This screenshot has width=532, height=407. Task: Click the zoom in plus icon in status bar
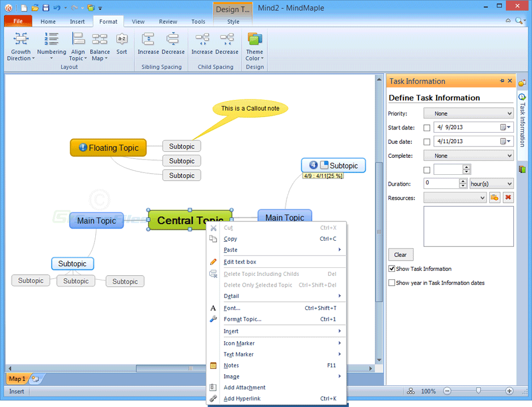pos(509,391)
